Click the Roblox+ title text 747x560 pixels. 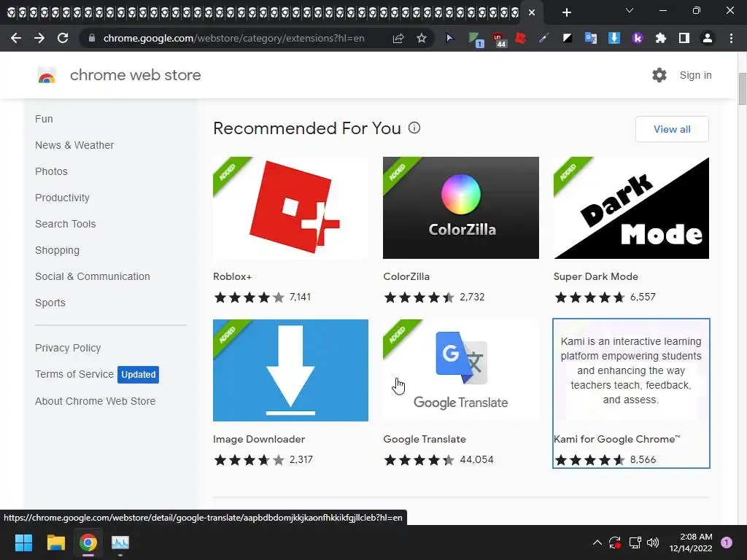click(233, 276)
